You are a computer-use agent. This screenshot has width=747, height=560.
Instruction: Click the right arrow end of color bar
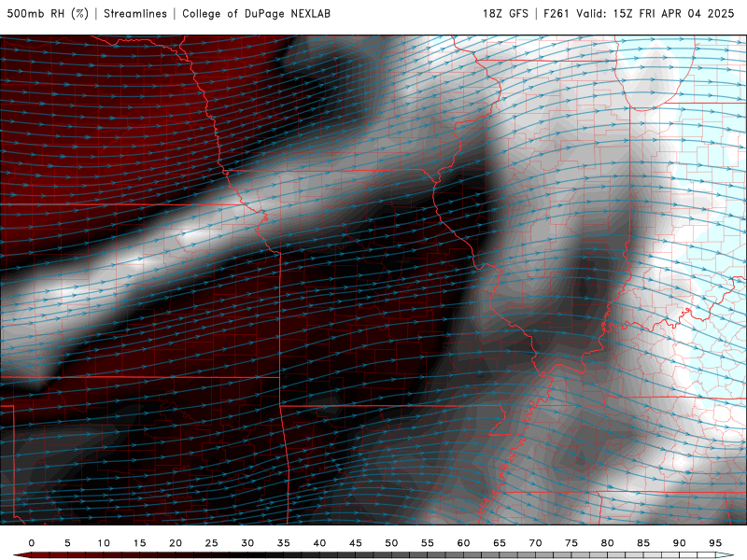[x=725, y=555]
